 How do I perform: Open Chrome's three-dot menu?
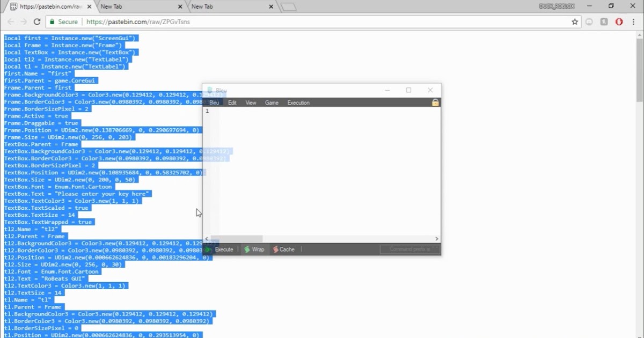click(634, 22)
